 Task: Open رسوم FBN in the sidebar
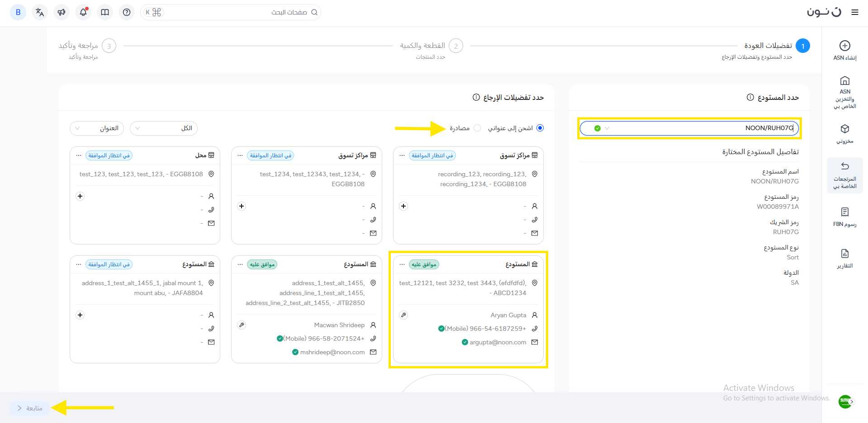pos(845,217)
